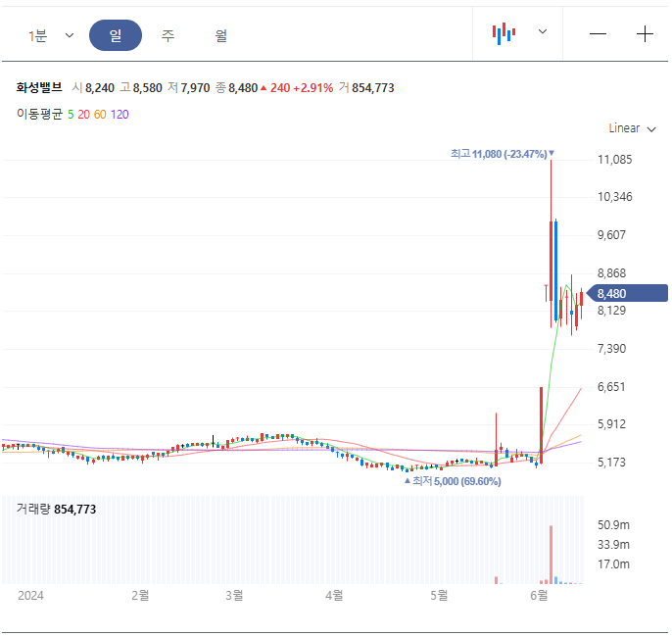Screen dimensions: 672x636
Task: Click the 5,173 price axis label
Action: point(611,463)
